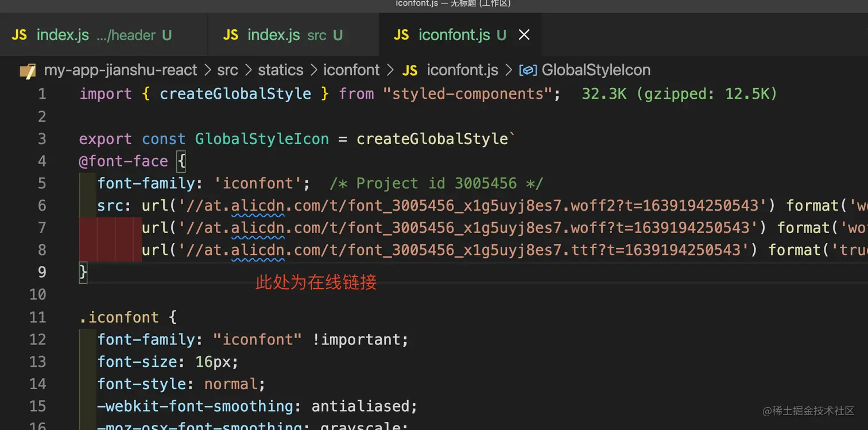
Task: Click the GlobalStyleIcon symbol icon in breadcrumb
Action: click(528, 71)
